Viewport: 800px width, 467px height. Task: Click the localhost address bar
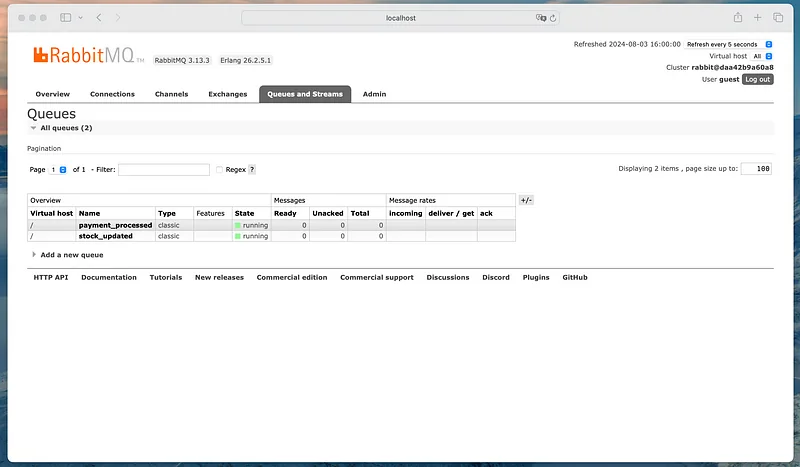[x=401, y=18]
